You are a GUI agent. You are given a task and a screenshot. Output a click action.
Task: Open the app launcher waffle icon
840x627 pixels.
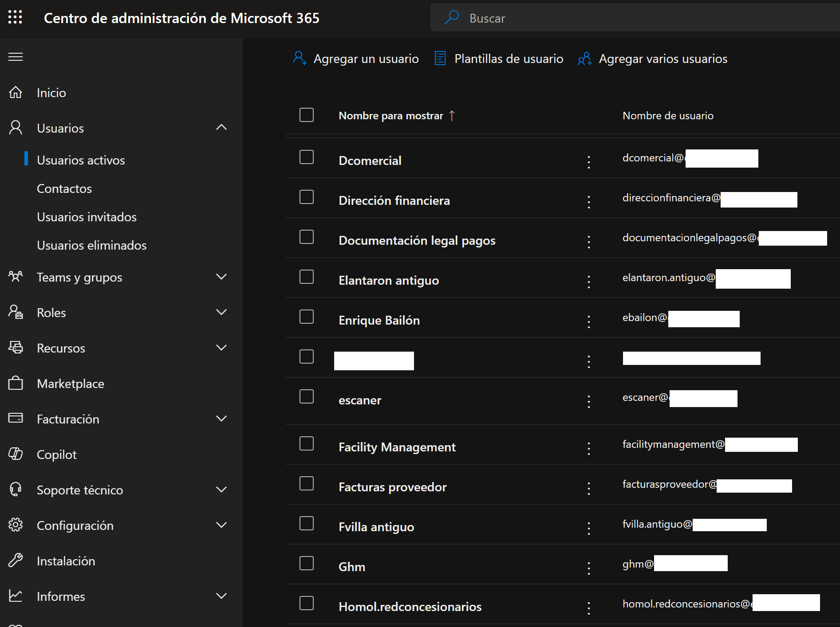coord(15,17)
